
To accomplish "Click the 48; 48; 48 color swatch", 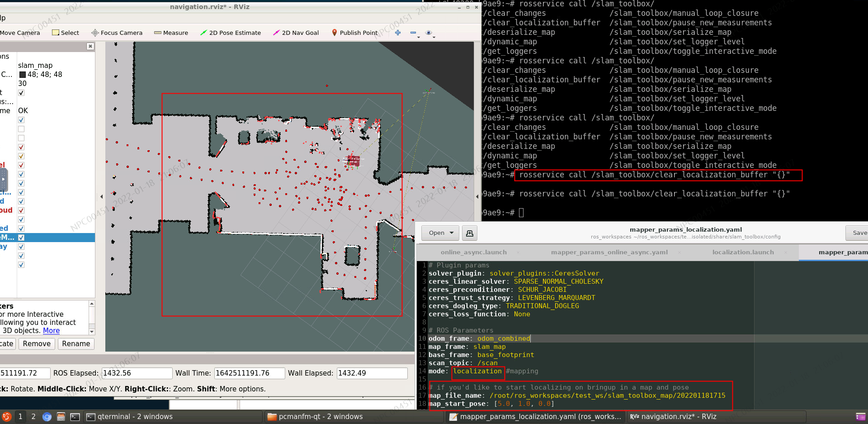I will (x=23, y=75).
